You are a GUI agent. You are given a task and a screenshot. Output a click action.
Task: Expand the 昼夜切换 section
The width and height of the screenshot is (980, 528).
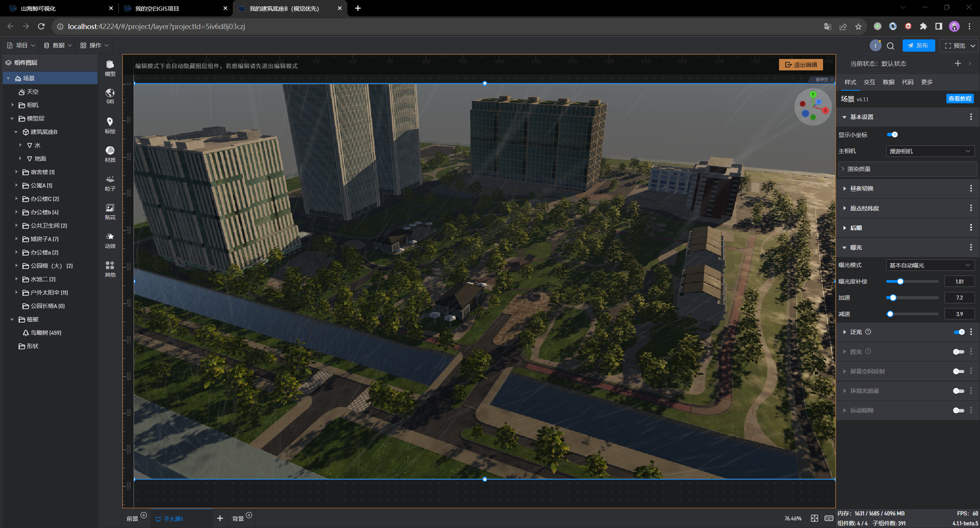(x=861, y=189)
